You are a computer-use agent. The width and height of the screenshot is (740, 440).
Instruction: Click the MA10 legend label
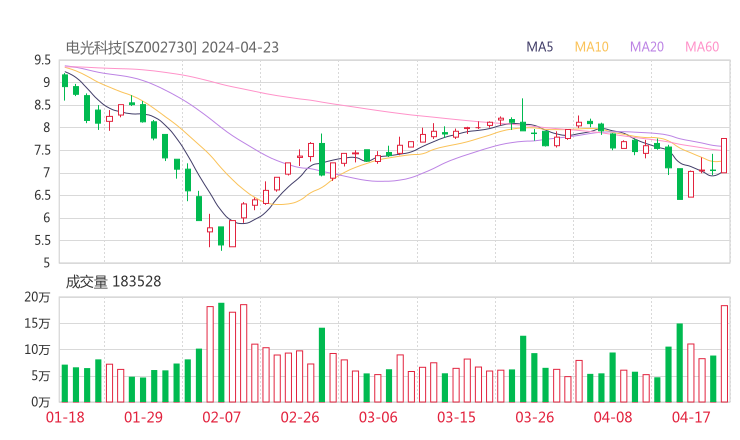[x=591, y=47]
